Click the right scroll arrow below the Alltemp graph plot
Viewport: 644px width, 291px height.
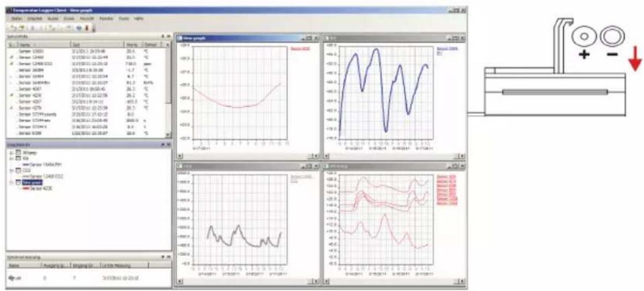462,281
